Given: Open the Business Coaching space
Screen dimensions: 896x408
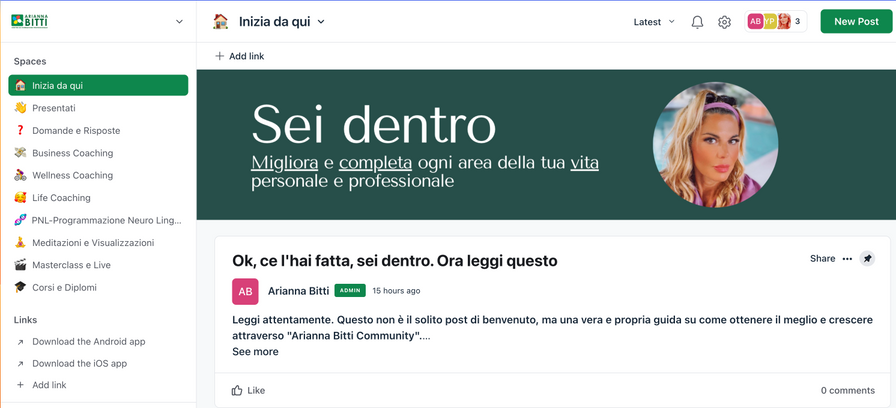Looking at the screenshot, I should point(72,153).
